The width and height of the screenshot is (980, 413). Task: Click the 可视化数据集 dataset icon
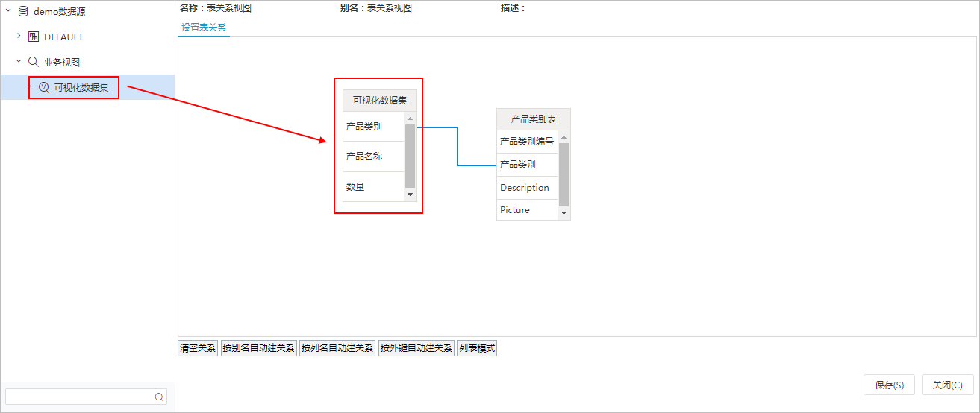point(44,87)
